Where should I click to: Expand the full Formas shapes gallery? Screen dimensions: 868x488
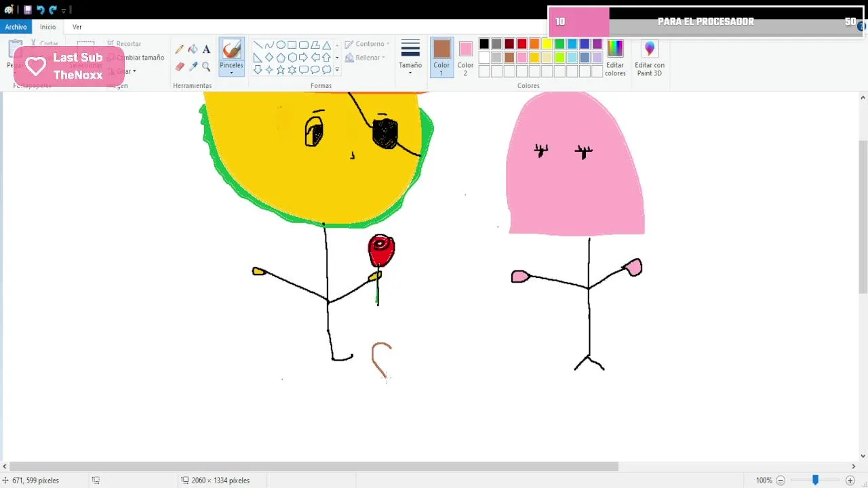[x=337, y=70]
